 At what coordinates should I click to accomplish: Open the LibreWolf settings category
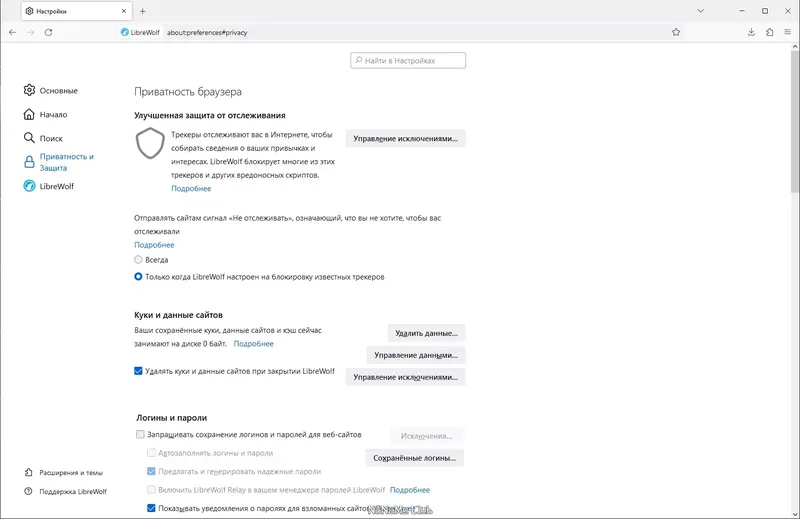tap(57, 186)
